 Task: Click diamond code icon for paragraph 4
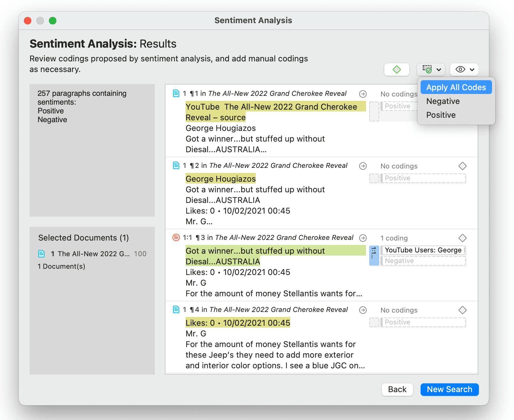[463, 310]
